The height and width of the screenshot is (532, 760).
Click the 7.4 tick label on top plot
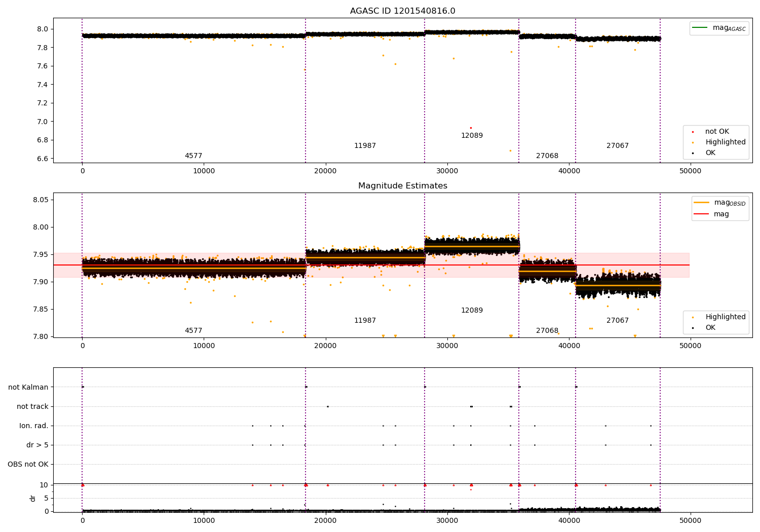point(42,85)
